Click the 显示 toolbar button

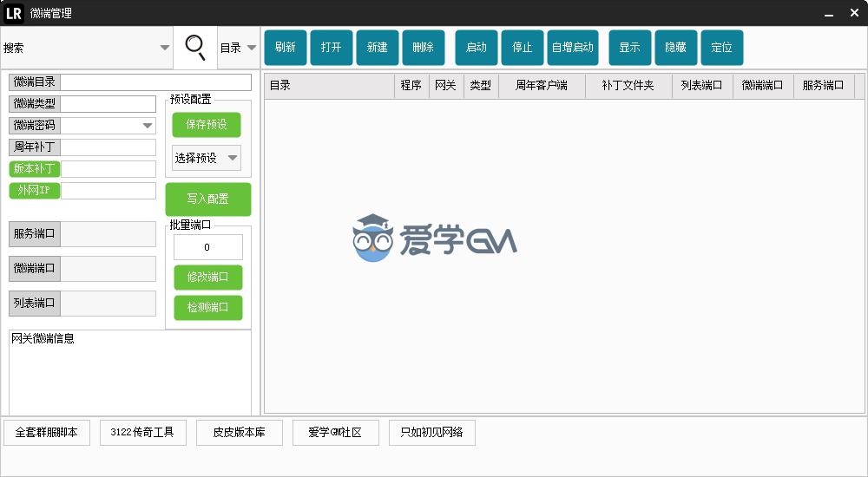click(x=629, y=48)
